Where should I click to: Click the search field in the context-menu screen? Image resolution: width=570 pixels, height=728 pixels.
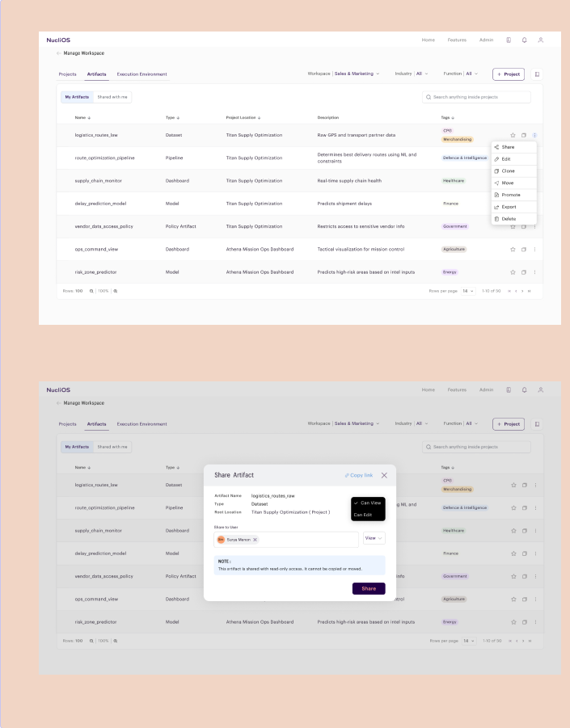click(x=477, y=97)
